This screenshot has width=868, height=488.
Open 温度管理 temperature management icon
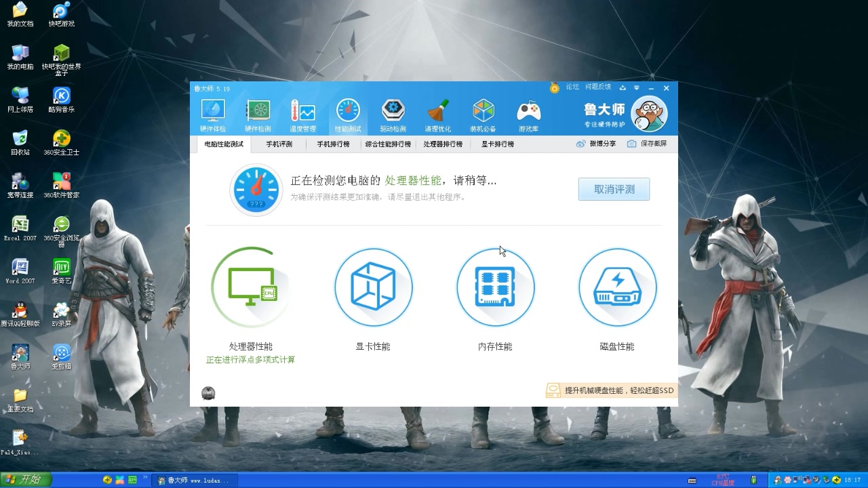(x=303, y=115)
